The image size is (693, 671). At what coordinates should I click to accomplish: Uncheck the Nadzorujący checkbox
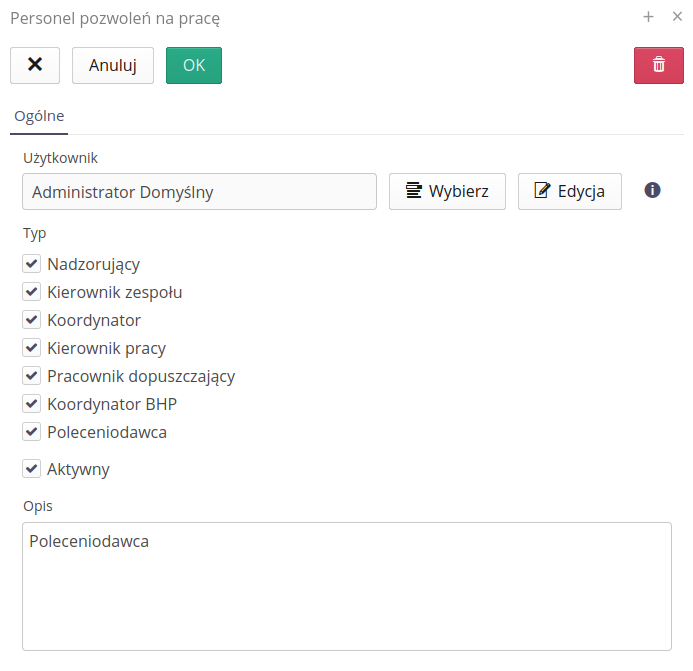32,264
